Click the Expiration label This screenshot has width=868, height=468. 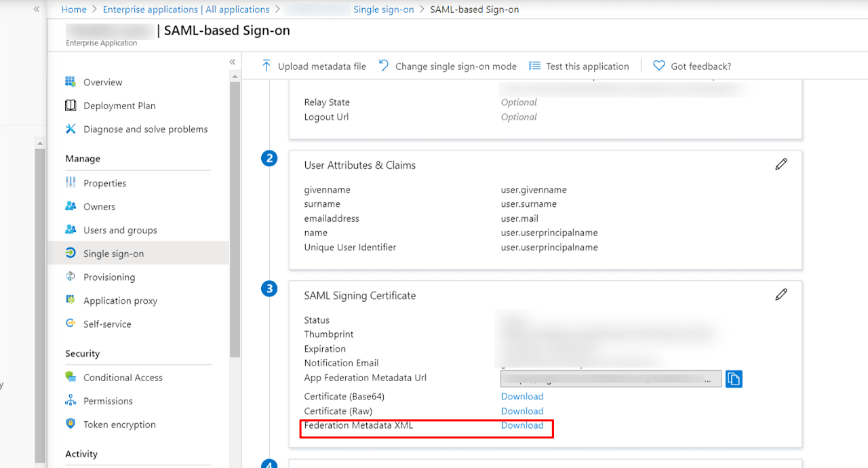click(325, 349)
